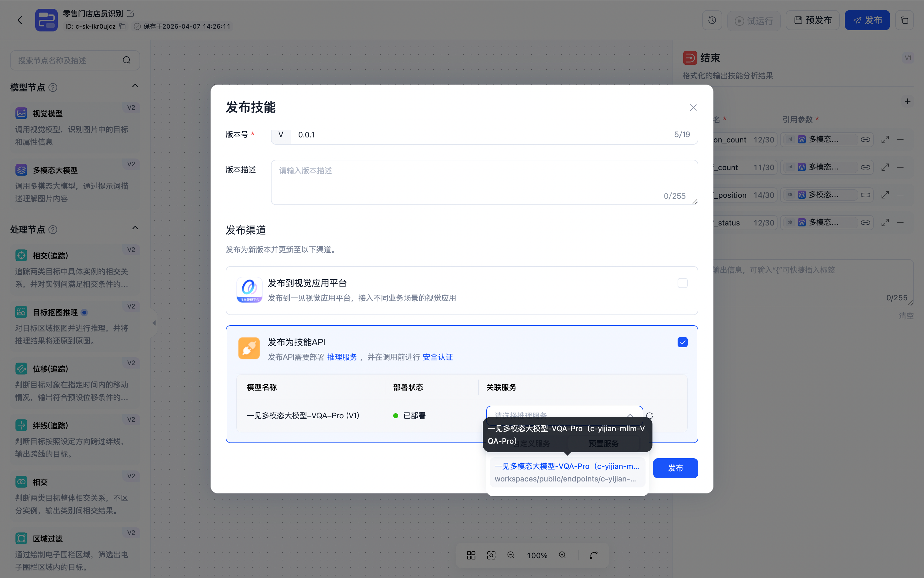Click the 一见多模态大模型-VQA-Pro (V1) model name cell
Viewport: 924px width, 578px height.
point(303,415)
